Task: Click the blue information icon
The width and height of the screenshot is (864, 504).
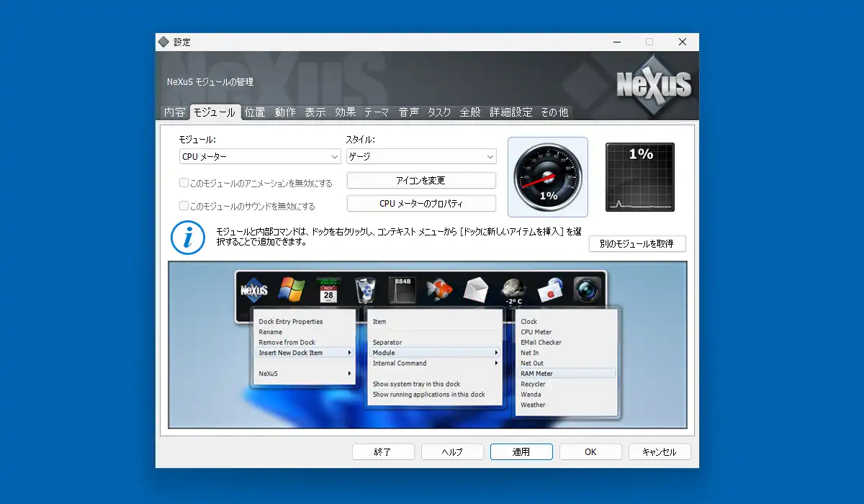Action: point(189,238)
